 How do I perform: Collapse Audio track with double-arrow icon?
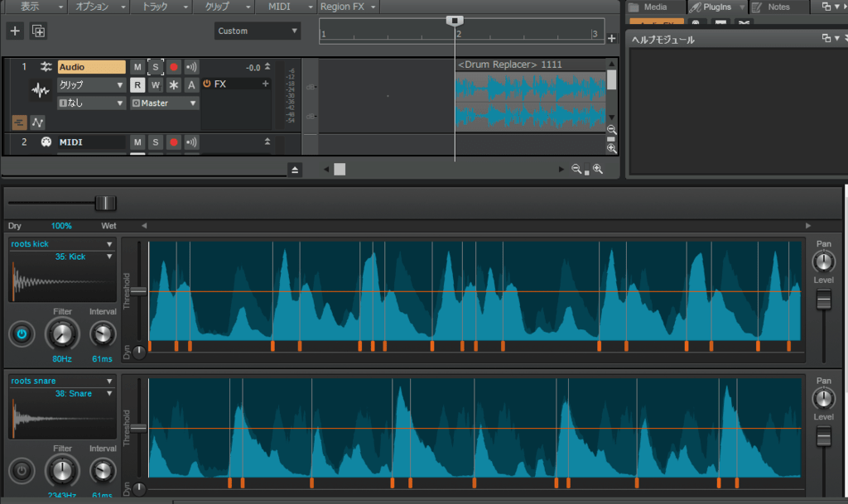click(267, 66)
